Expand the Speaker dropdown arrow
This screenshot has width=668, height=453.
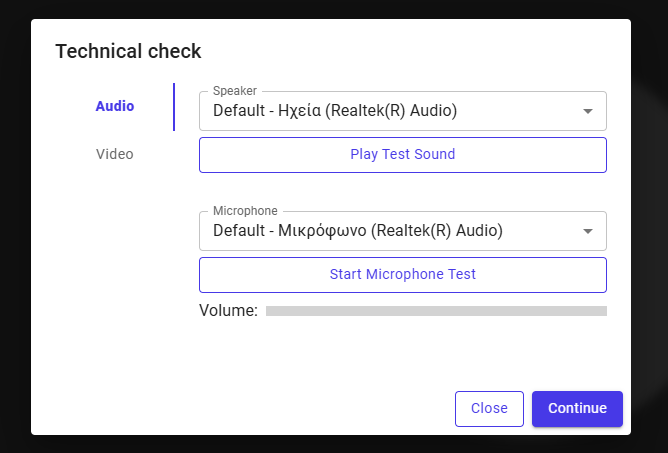click(x=588, y=111)
